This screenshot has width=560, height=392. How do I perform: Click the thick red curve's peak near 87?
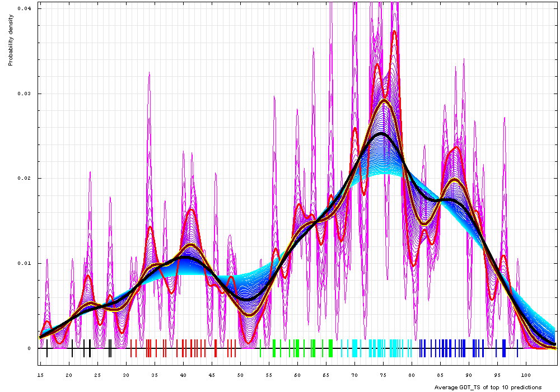[x=457, y=148]
